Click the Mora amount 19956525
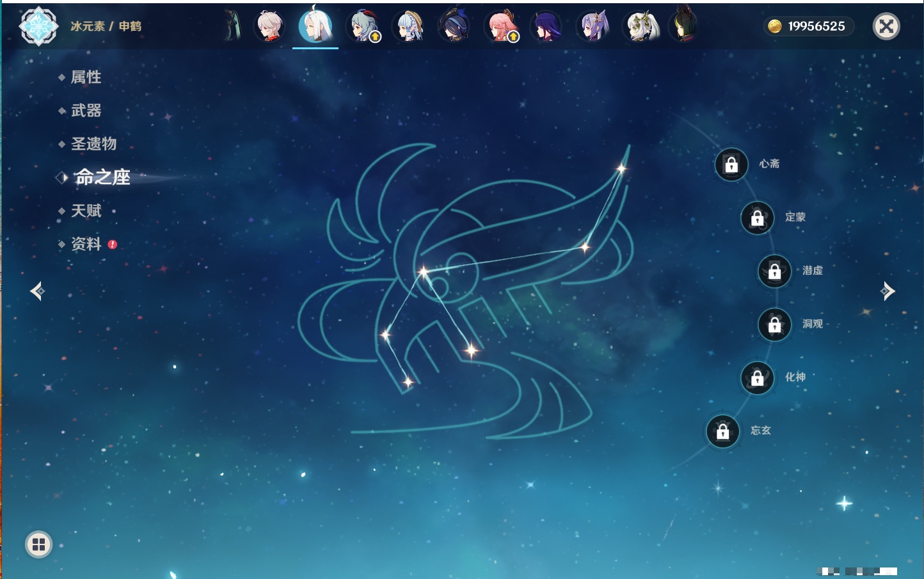 point(816,26)
